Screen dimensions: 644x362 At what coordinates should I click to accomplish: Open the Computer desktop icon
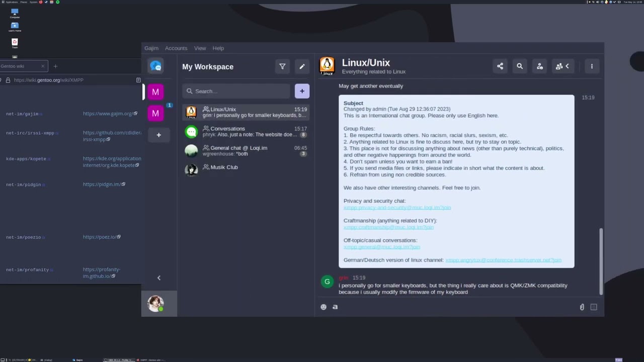point(15,13)
